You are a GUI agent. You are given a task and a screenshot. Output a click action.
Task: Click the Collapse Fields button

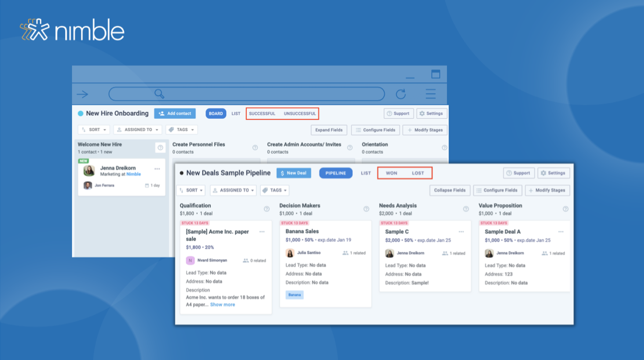450,190
